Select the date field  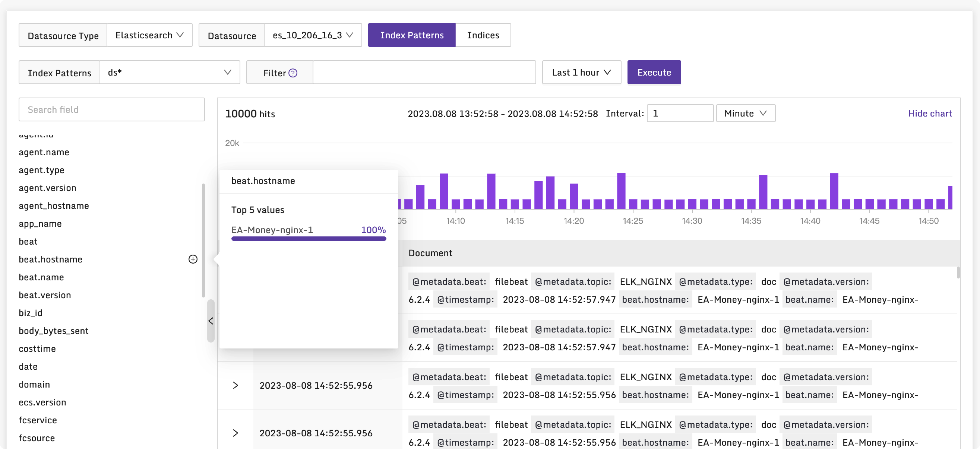(x=28, y=366)
